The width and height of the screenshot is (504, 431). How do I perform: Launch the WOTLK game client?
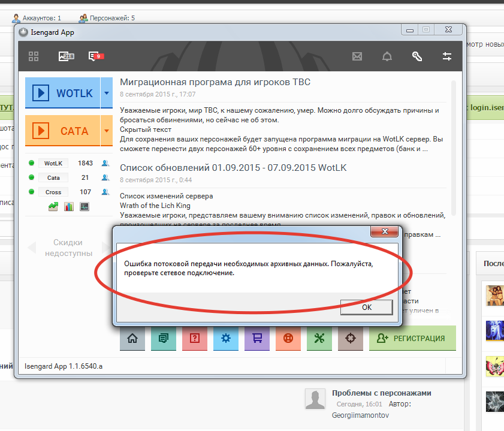pos(63,93)
